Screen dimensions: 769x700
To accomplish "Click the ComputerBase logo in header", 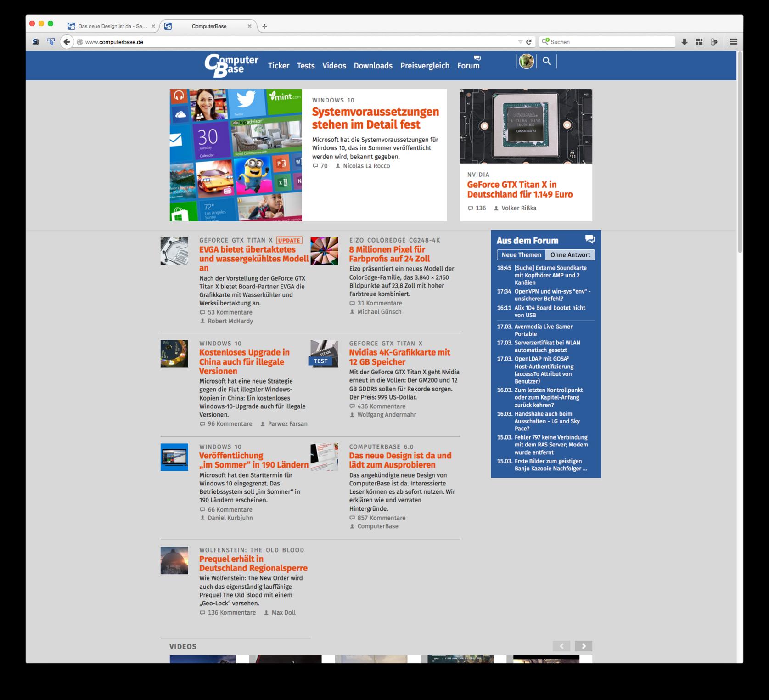I will 232,65.
